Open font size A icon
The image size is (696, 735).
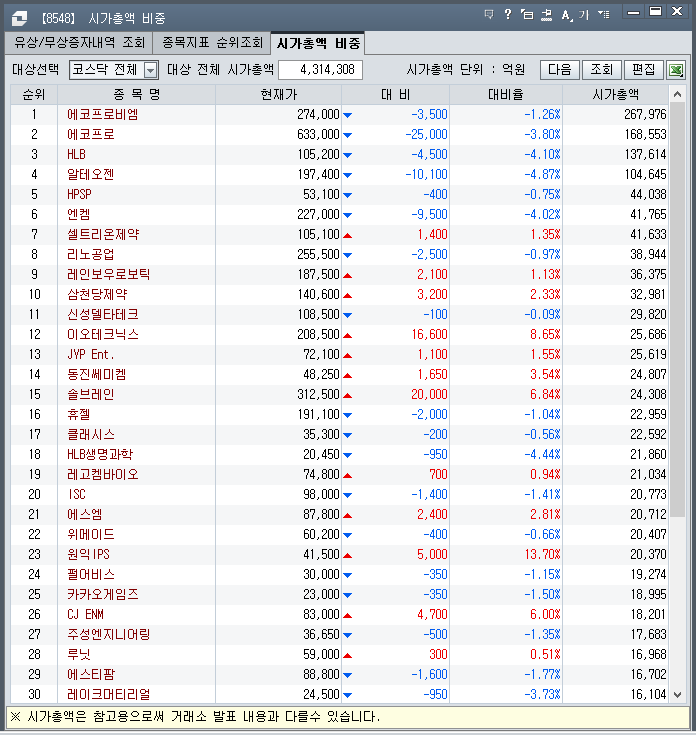tap(567, 15)
